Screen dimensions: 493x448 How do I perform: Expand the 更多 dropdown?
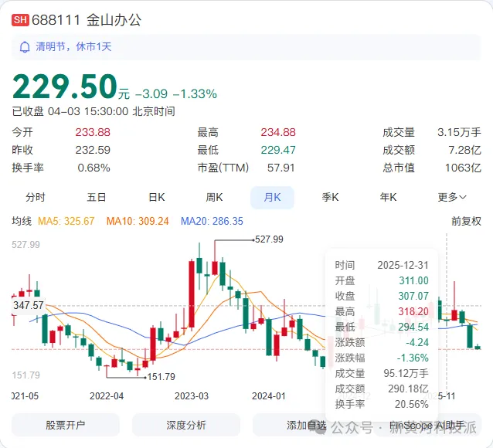coord(452,198)
